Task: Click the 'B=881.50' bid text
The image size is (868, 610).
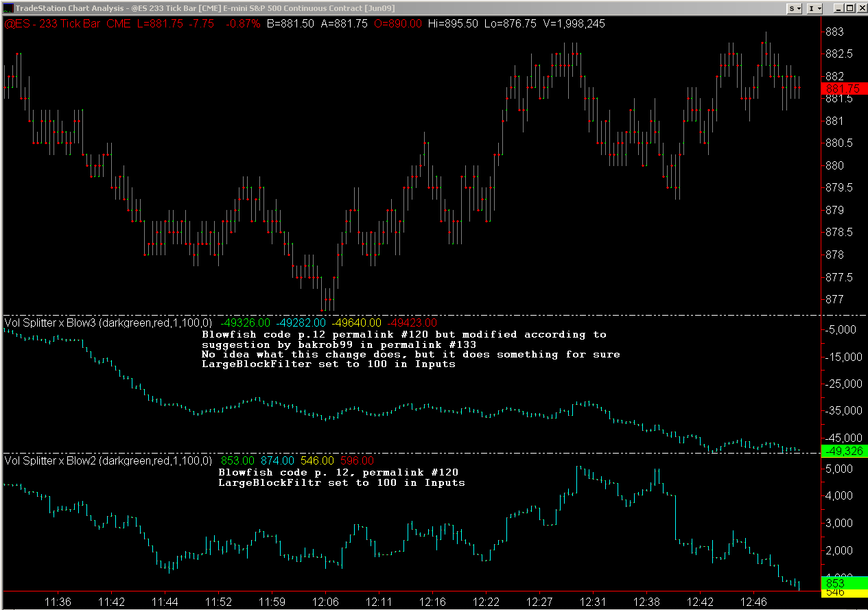Action: point(290,23)
